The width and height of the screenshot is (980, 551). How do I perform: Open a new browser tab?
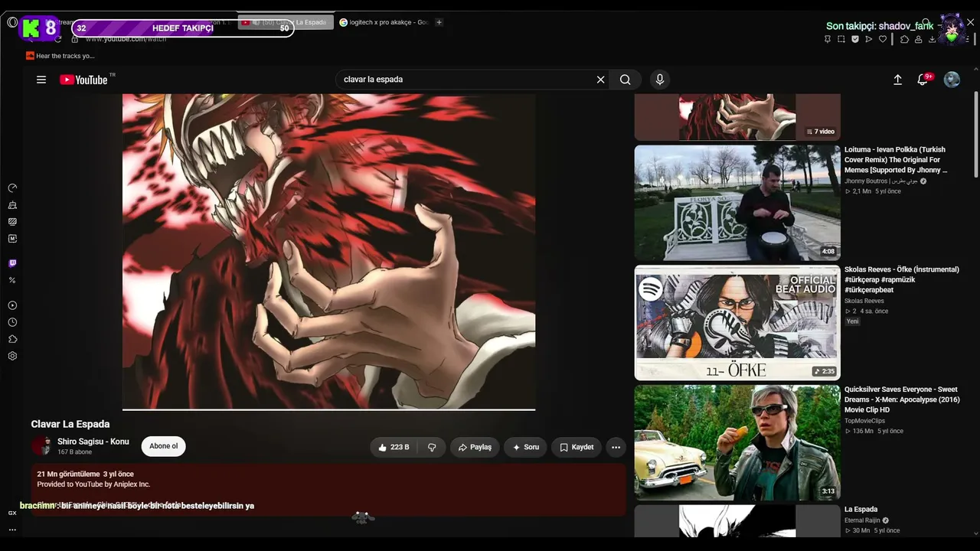(439, 22)
